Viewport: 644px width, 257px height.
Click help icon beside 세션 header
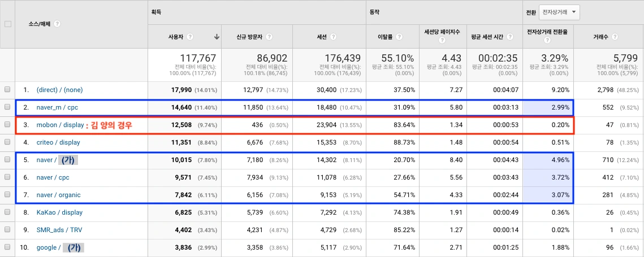coord(333,37)
